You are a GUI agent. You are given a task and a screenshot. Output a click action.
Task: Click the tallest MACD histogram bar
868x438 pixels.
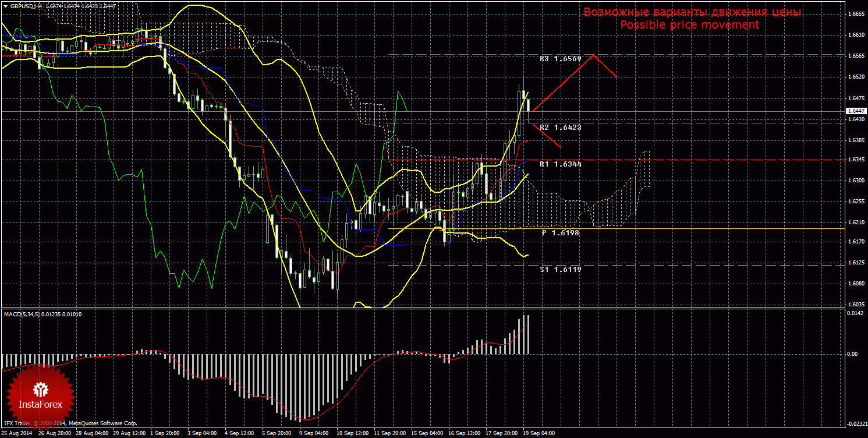pyautogui.click(x=527, y=334)
